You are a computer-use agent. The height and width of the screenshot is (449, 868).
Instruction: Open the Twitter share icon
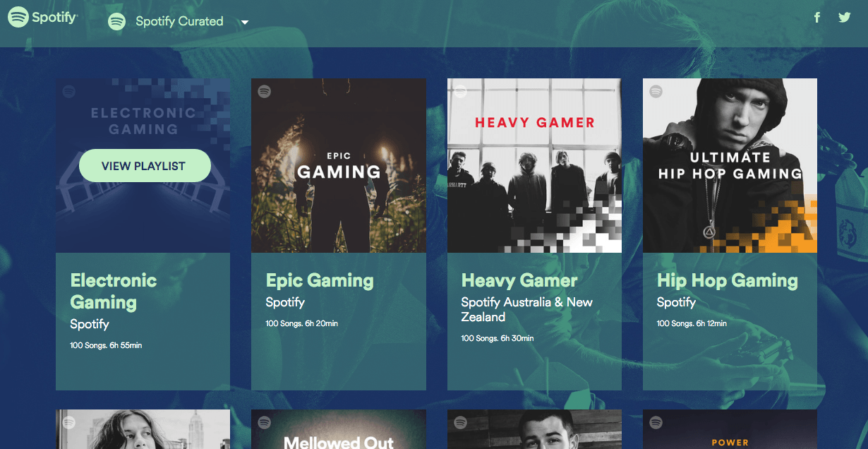pos(844,17)
